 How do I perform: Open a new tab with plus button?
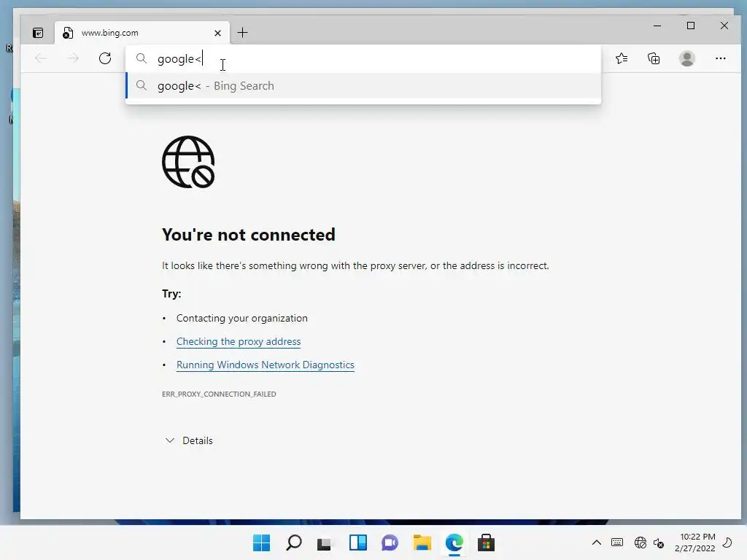[x=242, y=33]
